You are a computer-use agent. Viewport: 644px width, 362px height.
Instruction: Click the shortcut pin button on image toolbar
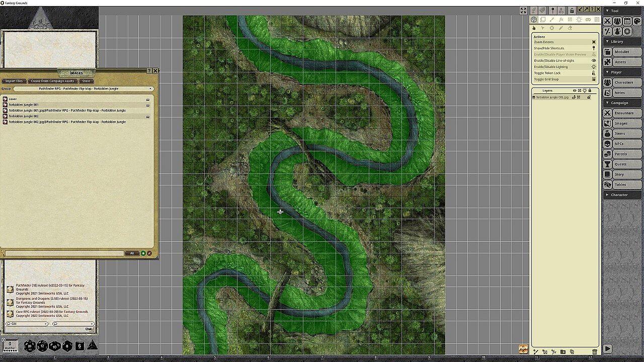tap(552, 10)
